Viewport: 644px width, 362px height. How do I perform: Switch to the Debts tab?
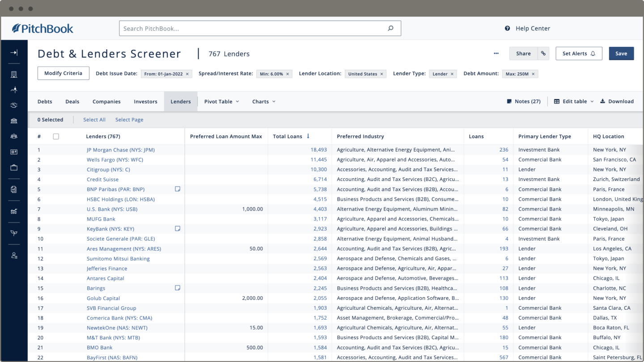point(45,101)
